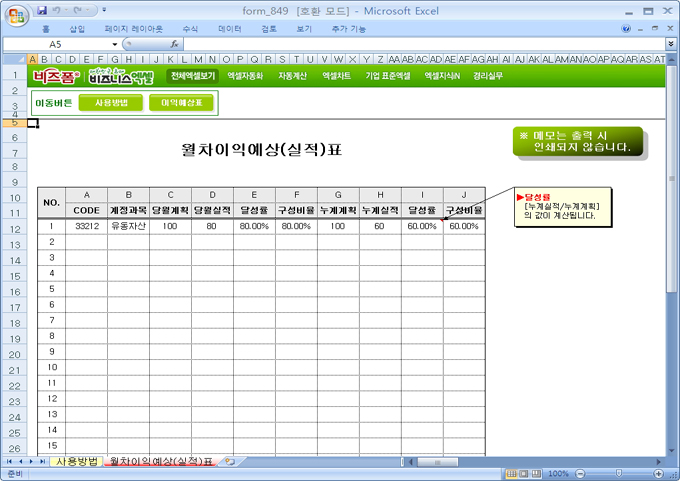Switch to Normal view in status bar
Screen dimensions: 680x481
click(x=510, y=473)
